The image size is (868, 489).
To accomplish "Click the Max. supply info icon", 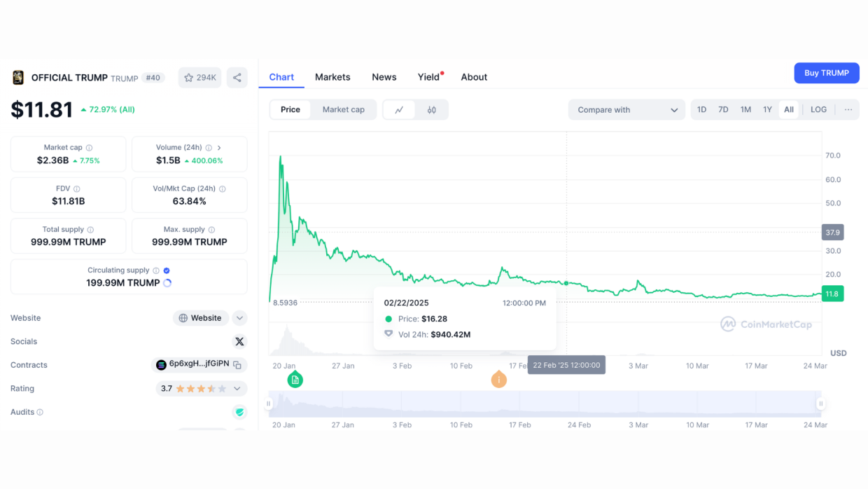I will click(x=211, y=230).
